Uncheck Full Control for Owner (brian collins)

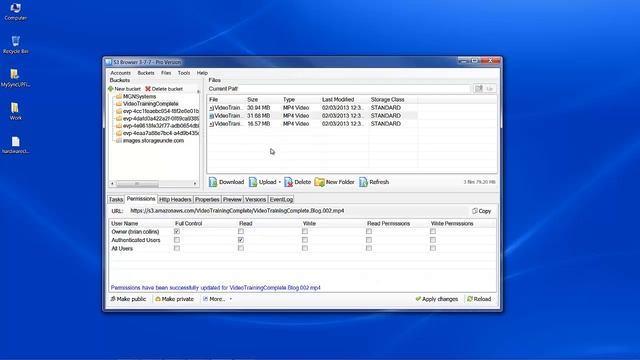point(177,231)
